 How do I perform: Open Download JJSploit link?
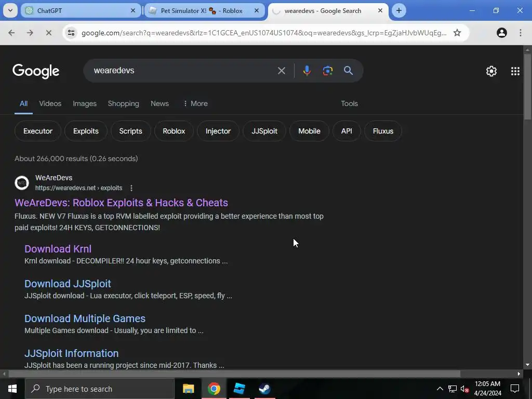(68, 284)
